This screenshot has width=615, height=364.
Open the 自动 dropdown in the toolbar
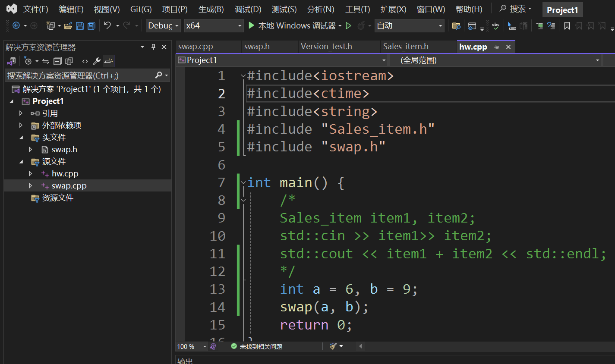coord(410,26)
